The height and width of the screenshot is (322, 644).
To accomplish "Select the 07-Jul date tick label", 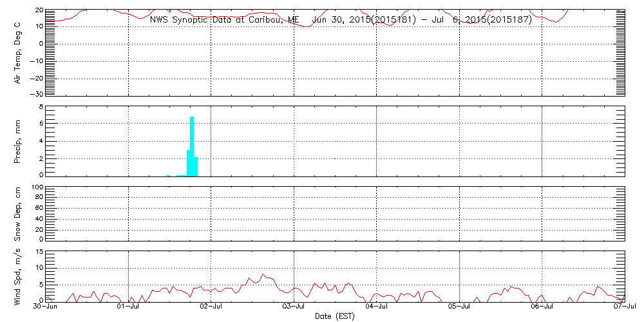I will [x=625, y=307].
